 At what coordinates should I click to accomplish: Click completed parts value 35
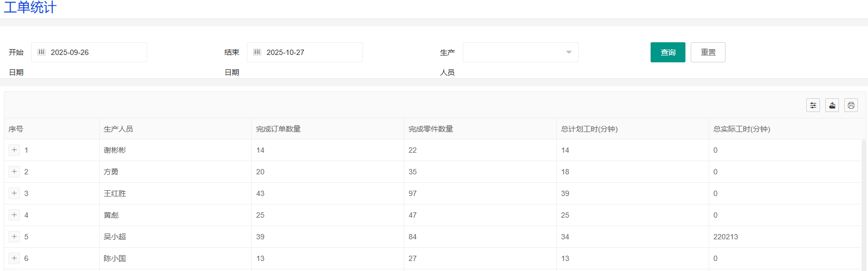(x=413, y=172)
